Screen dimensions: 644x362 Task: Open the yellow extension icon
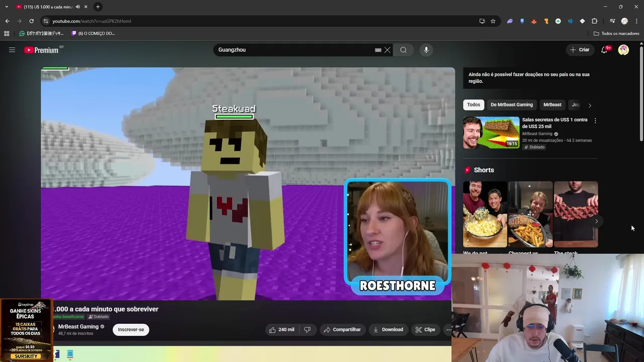tap(546, 21)
